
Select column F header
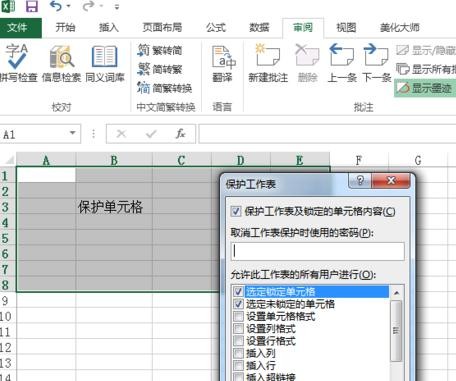[359, 160]
